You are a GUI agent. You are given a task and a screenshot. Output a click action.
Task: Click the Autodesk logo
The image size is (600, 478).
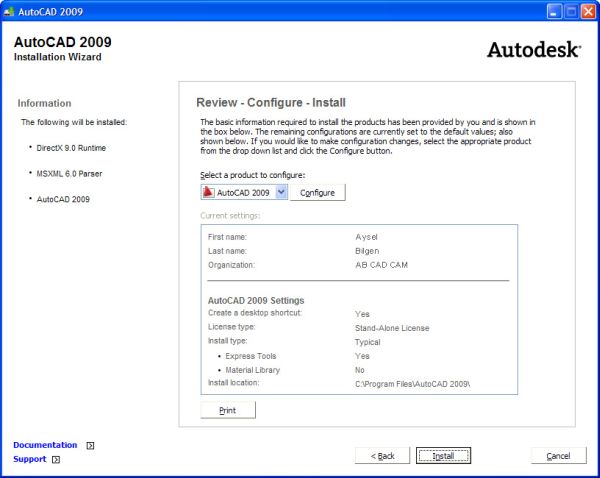tap(534, 50)
